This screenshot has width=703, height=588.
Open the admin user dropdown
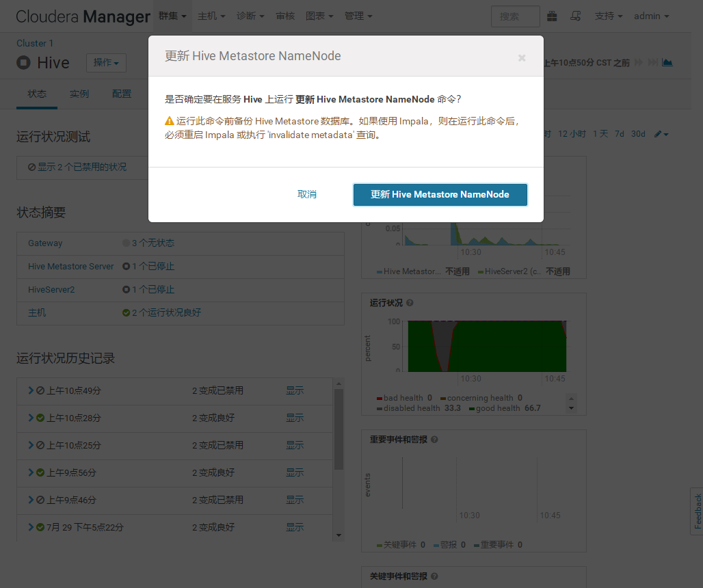652,16
